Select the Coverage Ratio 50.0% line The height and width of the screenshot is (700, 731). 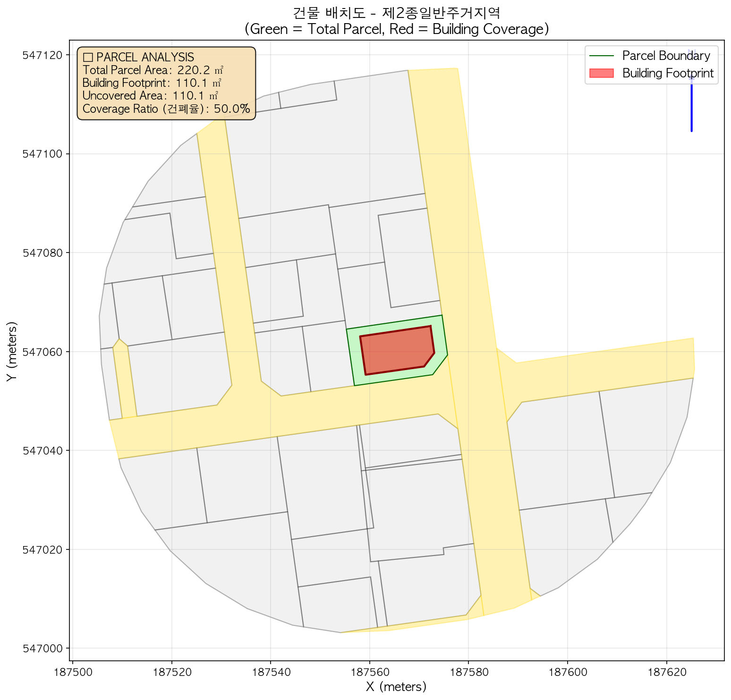[166, 109]
